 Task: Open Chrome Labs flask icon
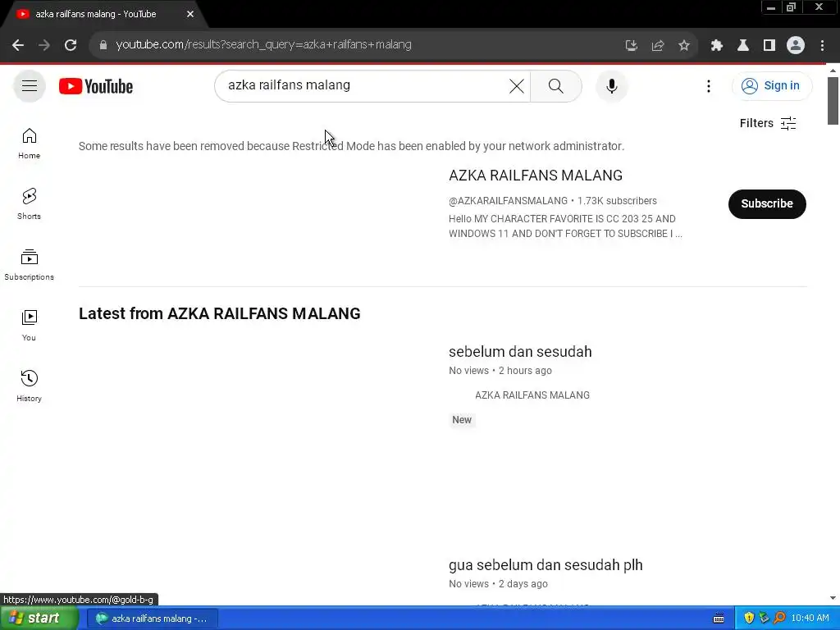pos(743,46)
